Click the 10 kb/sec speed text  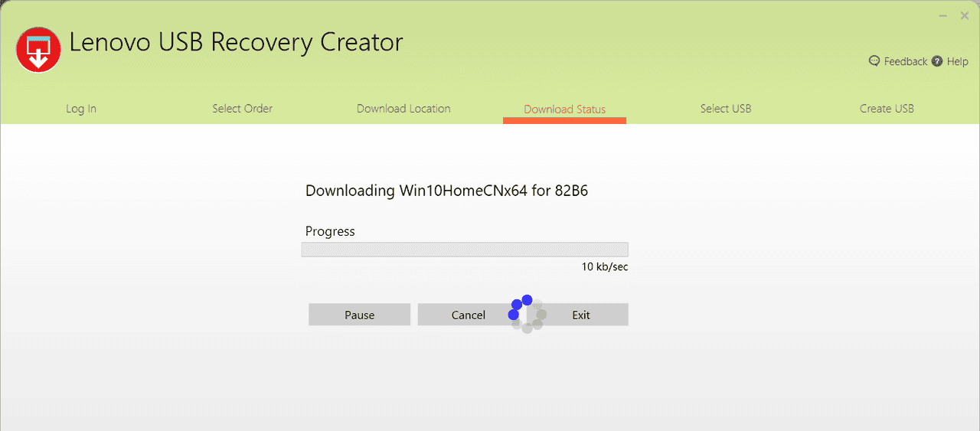(605, 267)
